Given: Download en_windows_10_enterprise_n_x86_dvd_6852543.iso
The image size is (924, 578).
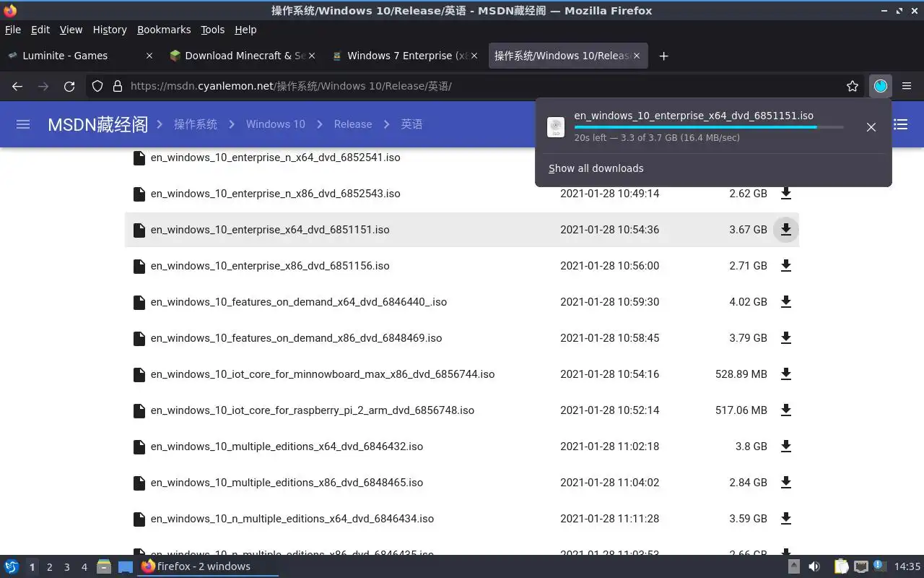Looking at the screenshot, I should click(x=786, y=194).
